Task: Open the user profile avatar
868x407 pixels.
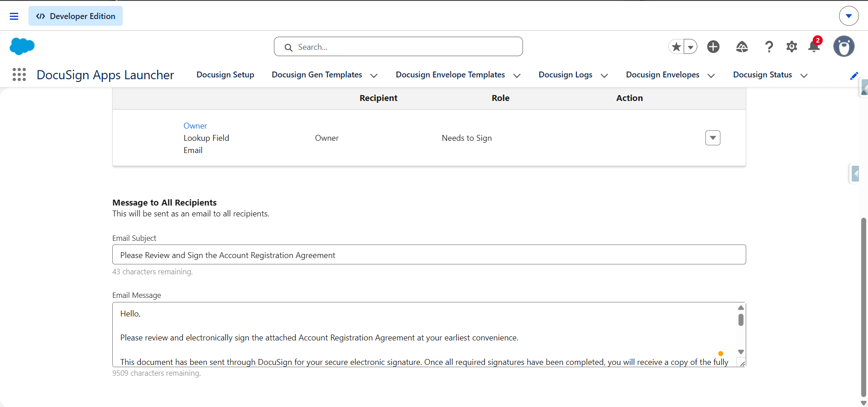Action: 844,46
